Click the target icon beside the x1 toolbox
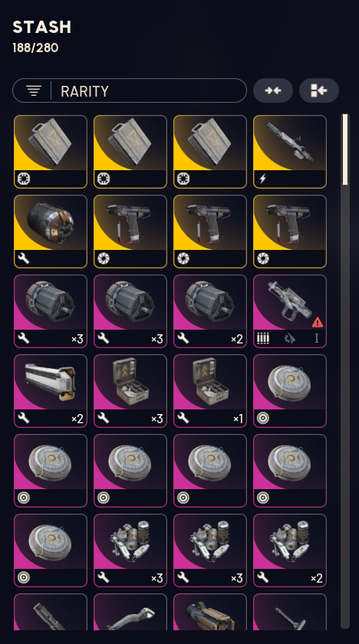 tap(263, 418)
